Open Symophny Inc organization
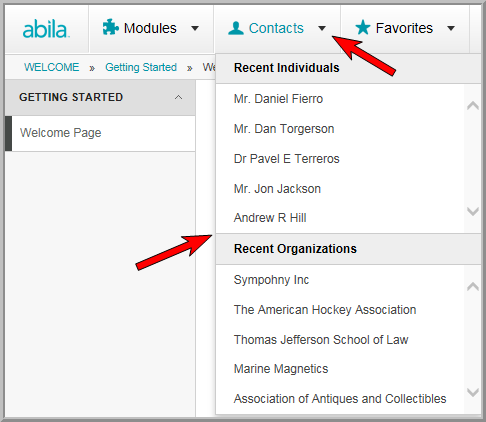The image size is (486, 422). [x=271, y=280]
